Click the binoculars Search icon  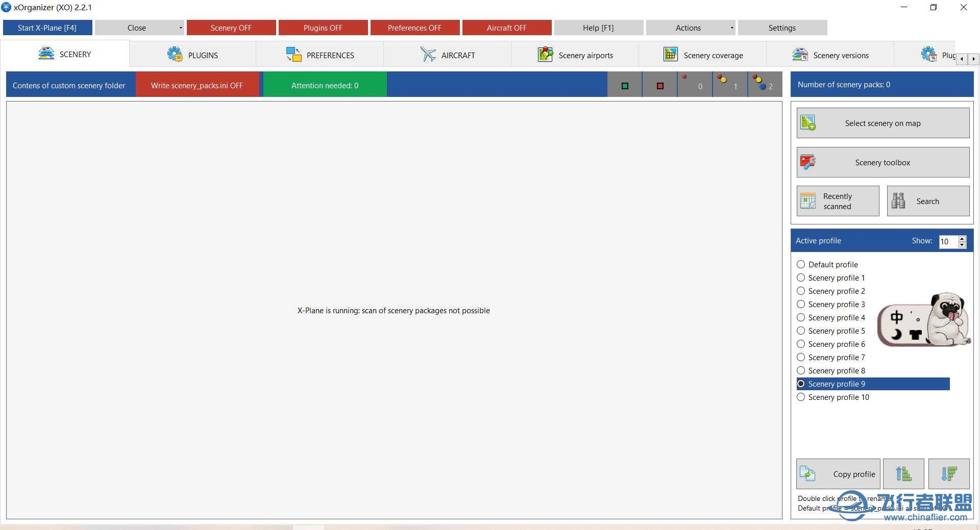pyautogui.click(x=898, y=201)
